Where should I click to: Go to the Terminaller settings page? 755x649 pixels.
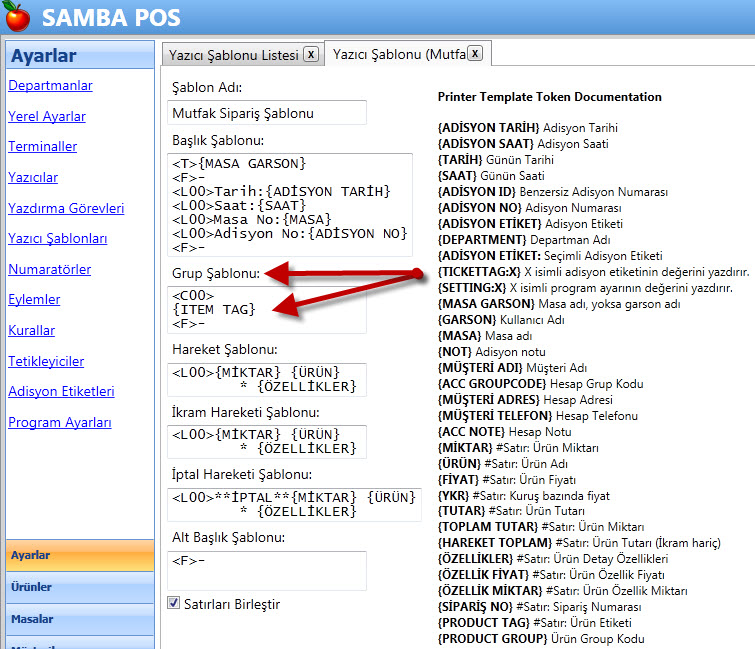tap(42, 147)
